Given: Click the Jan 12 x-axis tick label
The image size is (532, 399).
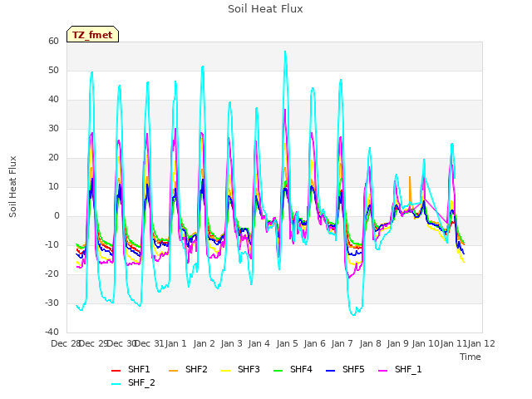Looking at the screenshot, I should pyautogui.click(x=481, y=343).
